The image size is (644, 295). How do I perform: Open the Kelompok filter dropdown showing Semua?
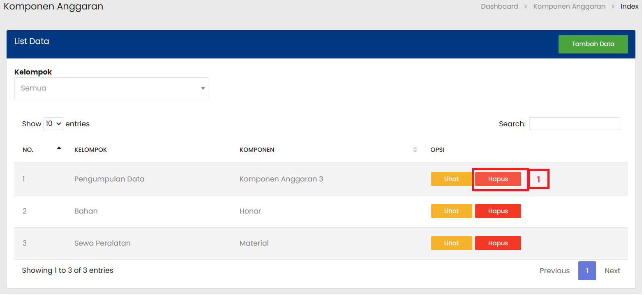111,88
